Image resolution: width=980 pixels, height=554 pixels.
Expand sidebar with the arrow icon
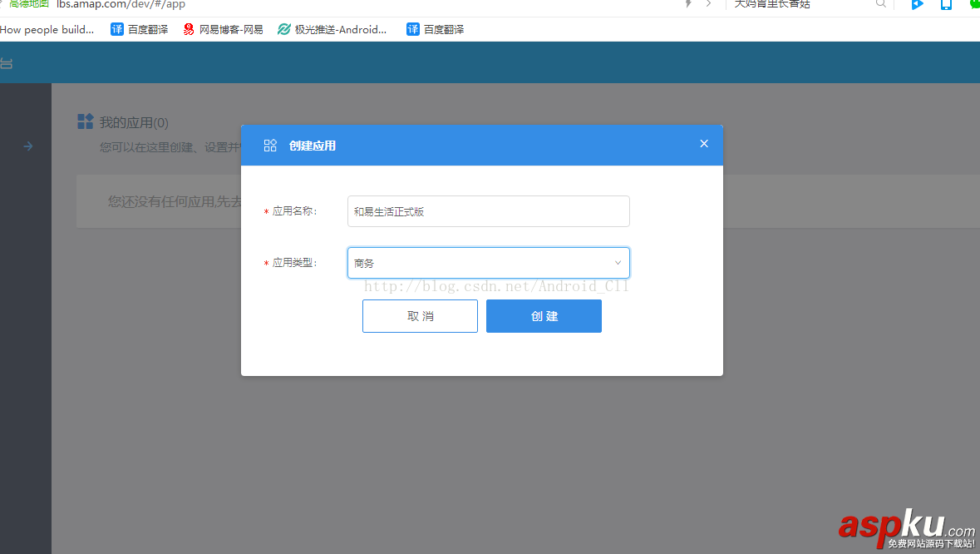click(28, 146)
